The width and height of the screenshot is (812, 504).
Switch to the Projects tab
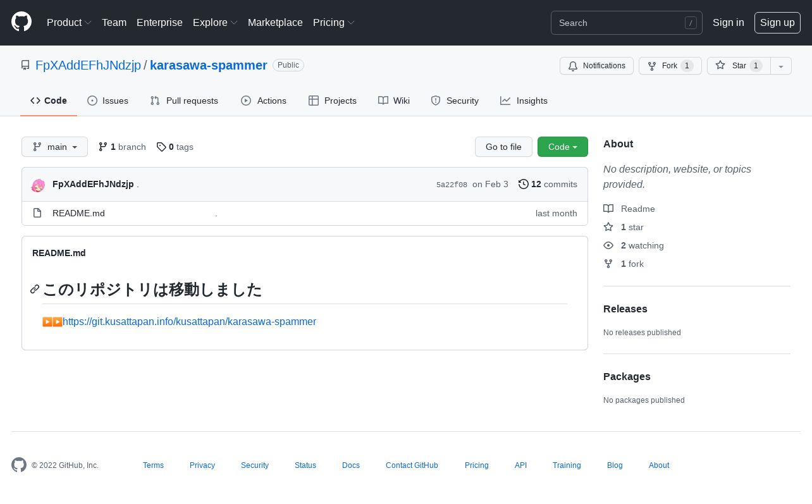[x=333, y=101]
